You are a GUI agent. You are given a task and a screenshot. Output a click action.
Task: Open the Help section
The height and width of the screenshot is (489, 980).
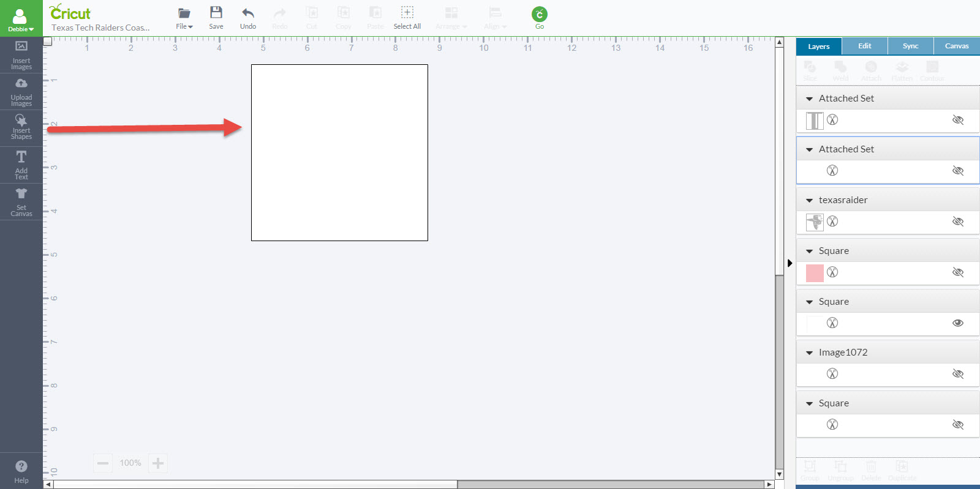pos(21,471)
